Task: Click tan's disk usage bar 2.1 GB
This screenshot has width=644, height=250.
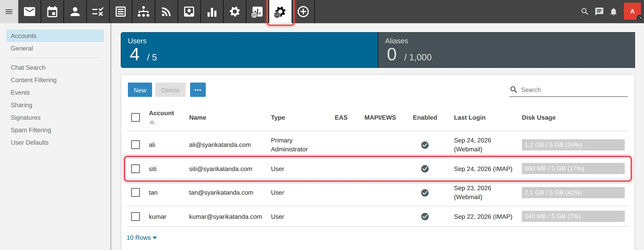Action: [x=573, y=193]
